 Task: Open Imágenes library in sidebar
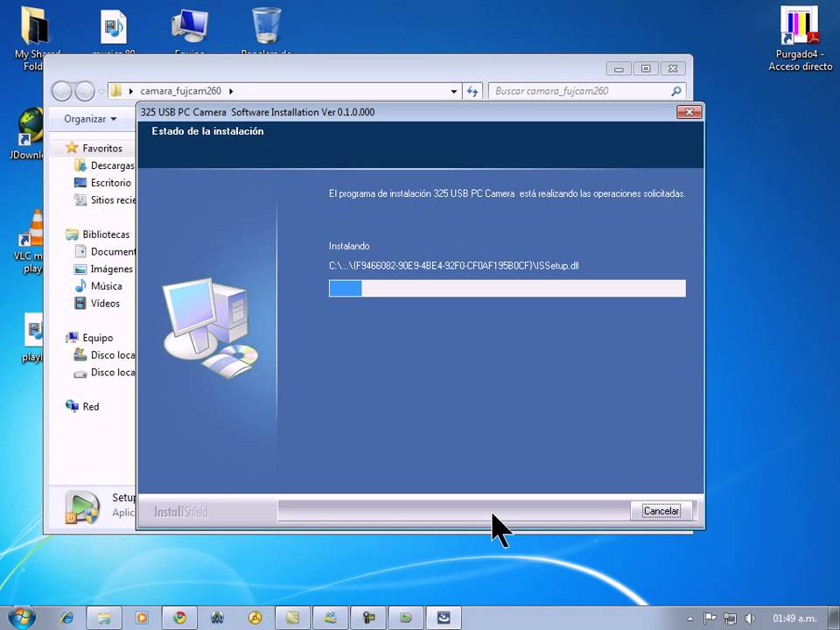tap(111, 269)
